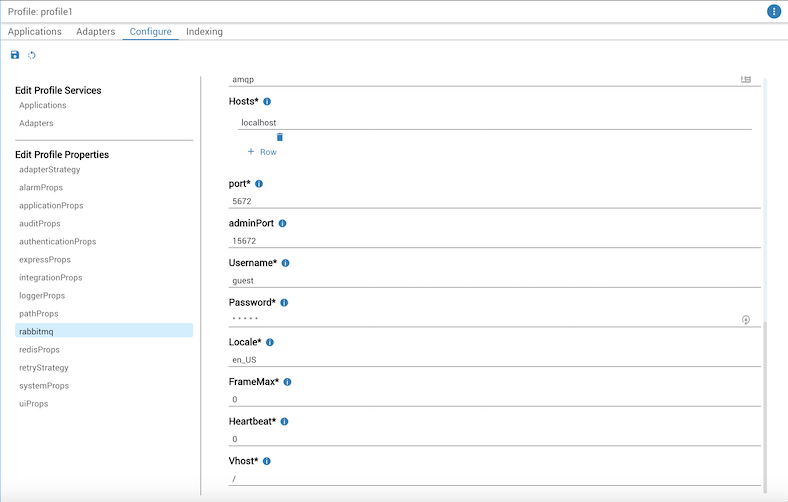Click the info icon next to Heartbeat
This screenshot has width=788, height=502.
(x=284, y=422)
